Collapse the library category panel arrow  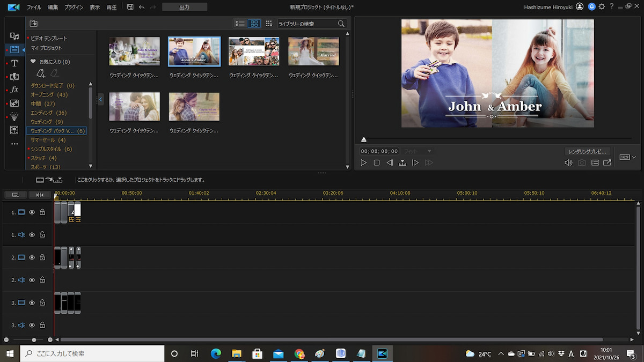click(x=100, y=99)
